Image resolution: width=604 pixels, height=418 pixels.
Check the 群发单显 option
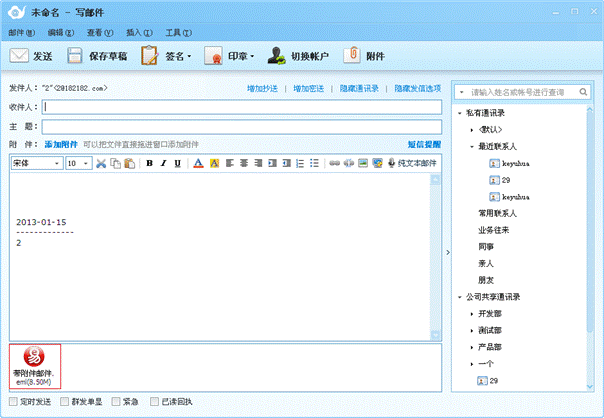64,402
